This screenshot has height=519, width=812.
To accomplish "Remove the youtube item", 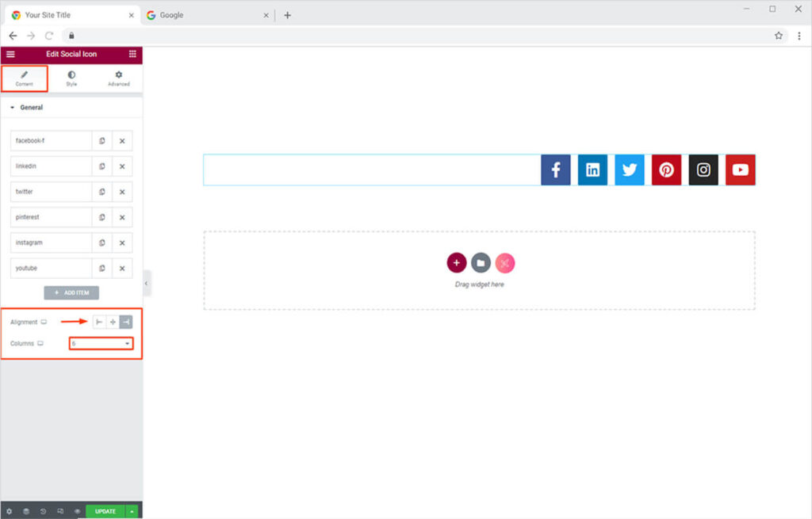I will point(122,268).
